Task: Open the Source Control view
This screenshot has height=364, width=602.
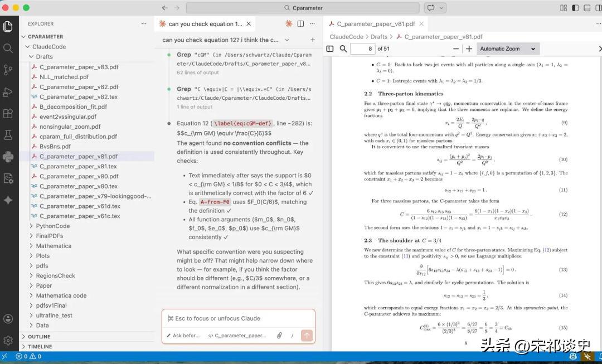Action: [8, 70]
